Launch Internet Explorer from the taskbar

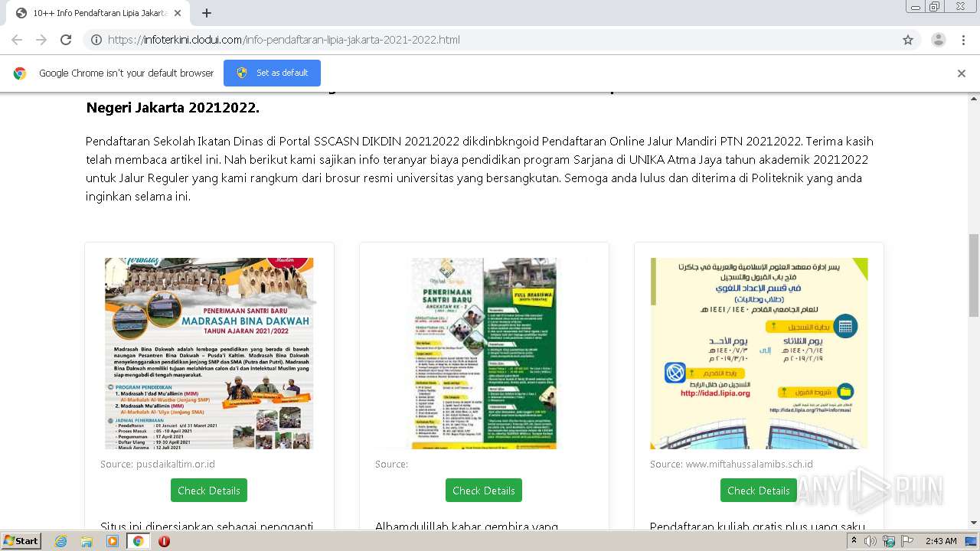tap(60, 541)
